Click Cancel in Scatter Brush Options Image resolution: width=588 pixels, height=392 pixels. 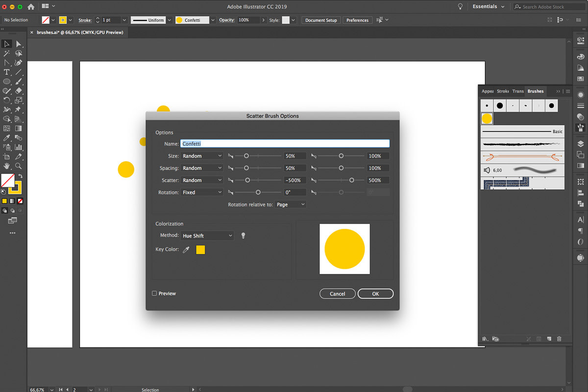(337, 294)
